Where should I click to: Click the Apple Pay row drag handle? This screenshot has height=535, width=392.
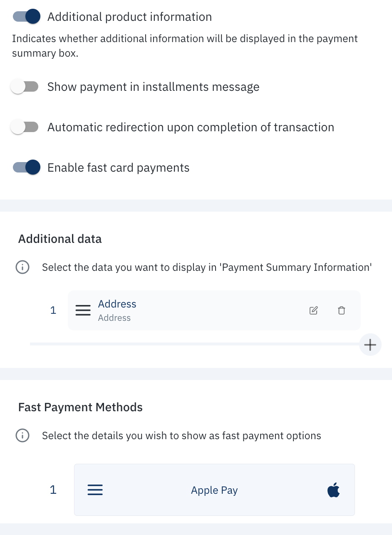click(x=95, y=490)
